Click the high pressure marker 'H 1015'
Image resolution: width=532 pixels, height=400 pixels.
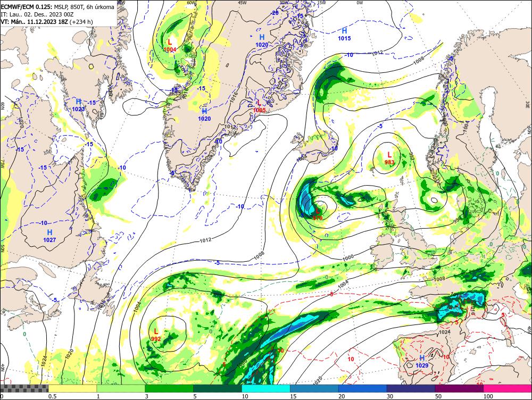pyautogui.click(x=344, y=34)
